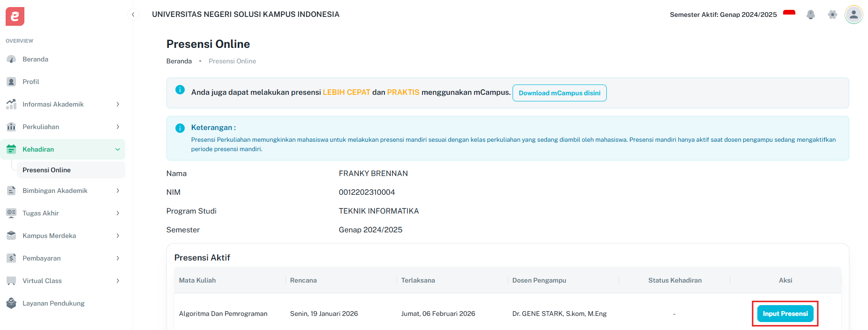Open the notifications bell
Viewport: 868px width, 330px height.
click(x=811, y=15)
